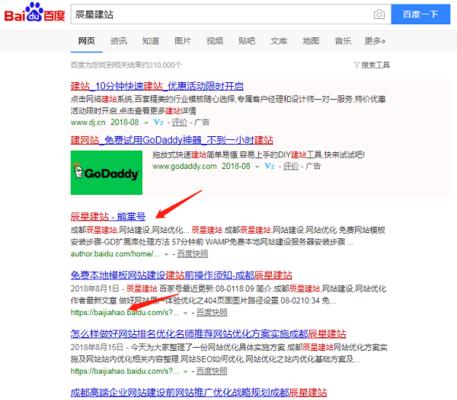Click the date 2018年8月15日 in result snippet
457x400 pixels.
point(97,347)
